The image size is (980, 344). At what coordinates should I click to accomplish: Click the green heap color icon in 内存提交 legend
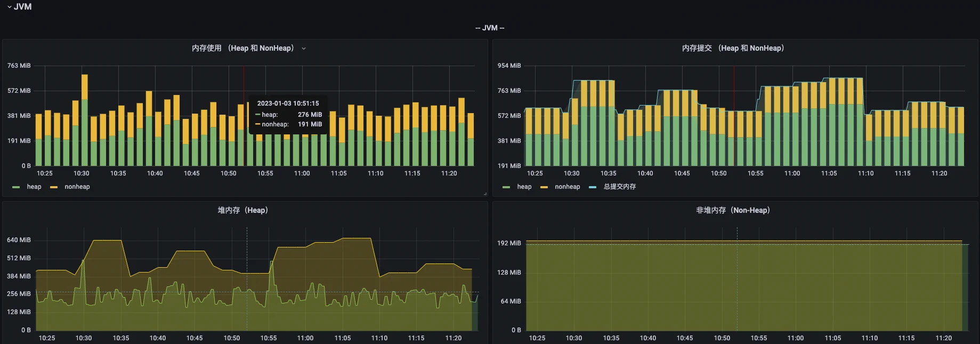coord(506,187)
